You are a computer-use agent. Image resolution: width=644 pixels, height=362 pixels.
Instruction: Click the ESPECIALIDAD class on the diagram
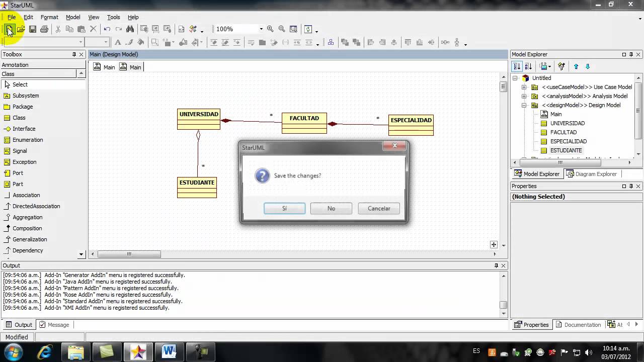[411, 125]
